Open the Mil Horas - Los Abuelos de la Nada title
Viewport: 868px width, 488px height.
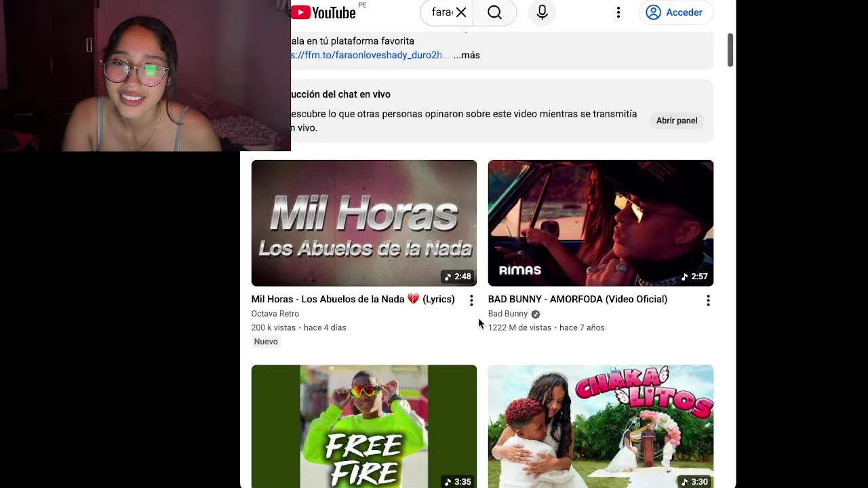tap(353, 299)
